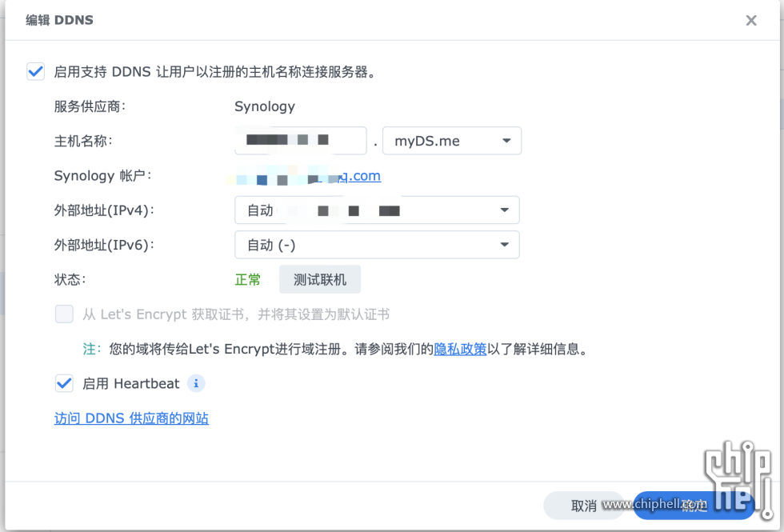Viewport: 784px width, 532px height.
Task: Click the 编辑 DDNS title text
Action: tap(59, 20)
